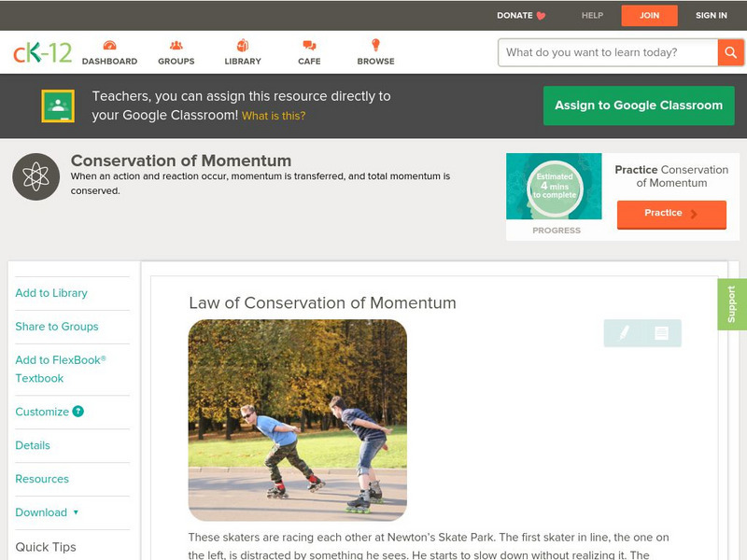Open Cafe via the chat bubbles icon

[309, 45]
